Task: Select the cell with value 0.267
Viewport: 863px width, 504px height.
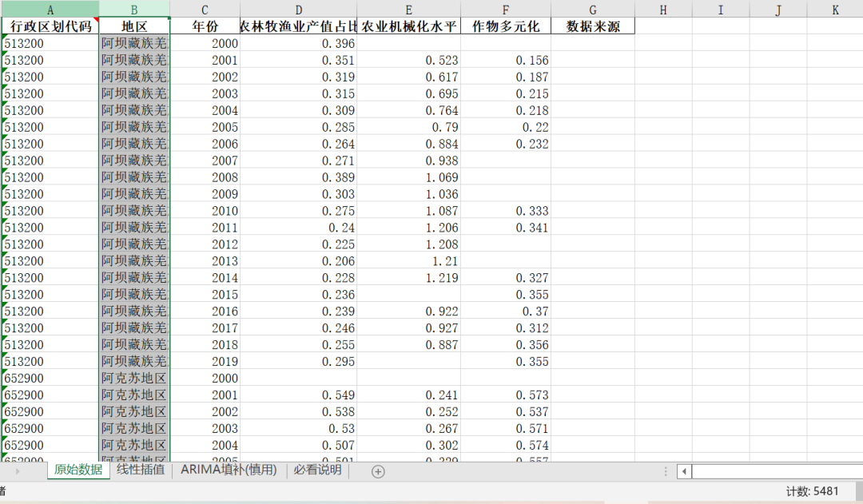Action: click(x=409, y=428)
